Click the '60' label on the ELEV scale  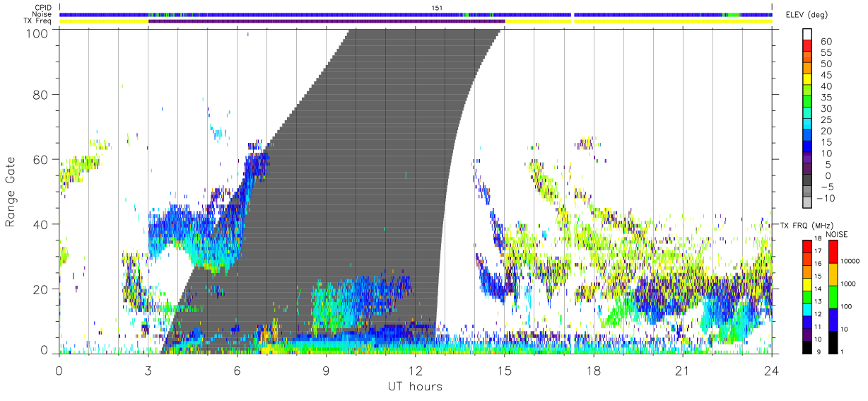(826, 42)
